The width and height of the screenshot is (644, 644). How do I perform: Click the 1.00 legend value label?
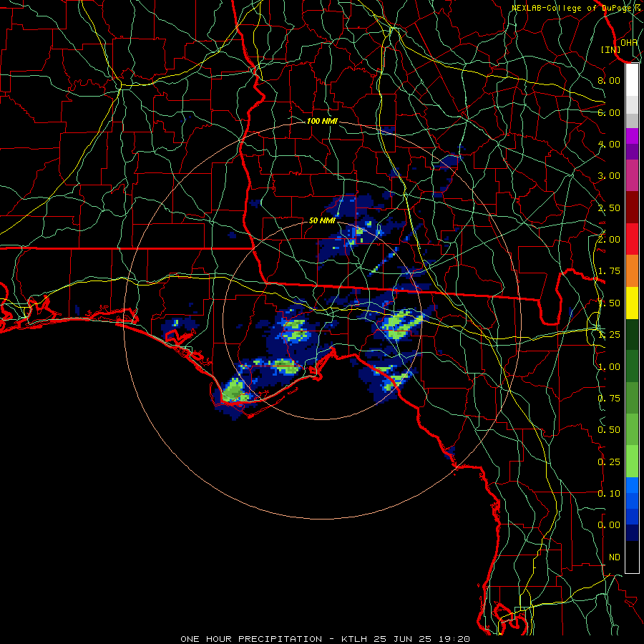click(609, 367)
